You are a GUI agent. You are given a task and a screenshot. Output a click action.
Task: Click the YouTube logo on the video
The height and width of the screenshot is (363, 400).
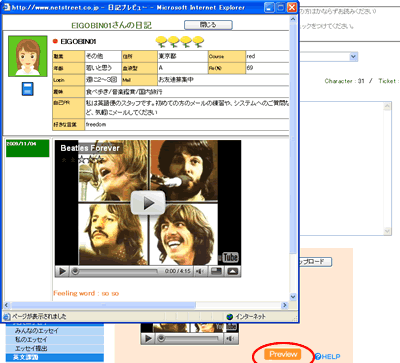229,258
